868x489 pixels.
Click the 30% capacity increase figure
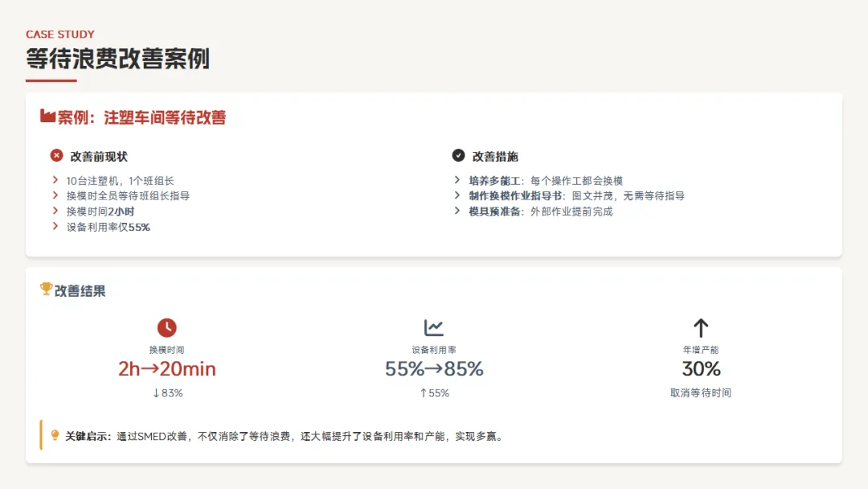pos(701,369)
